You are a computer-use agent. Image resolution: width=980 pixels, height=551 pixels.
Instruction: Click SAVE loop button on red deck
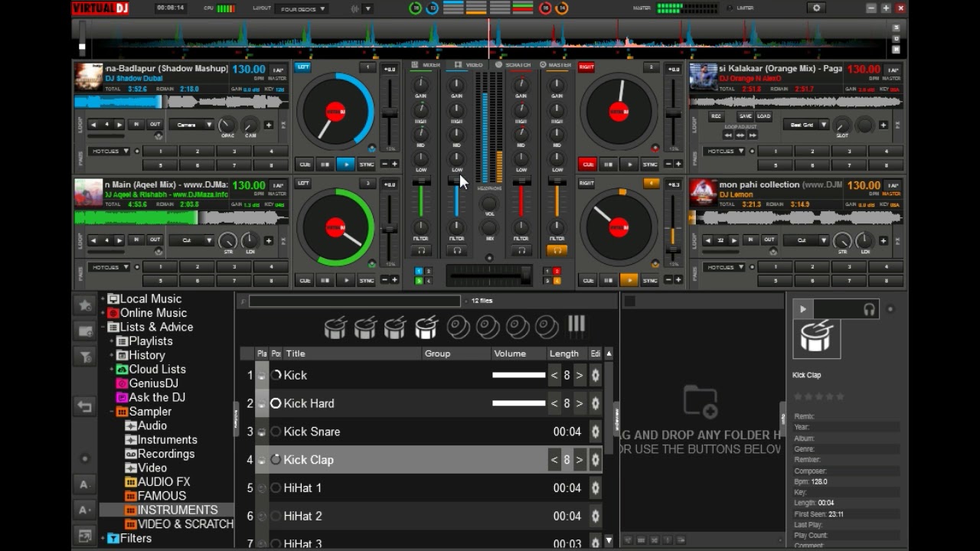745,116
